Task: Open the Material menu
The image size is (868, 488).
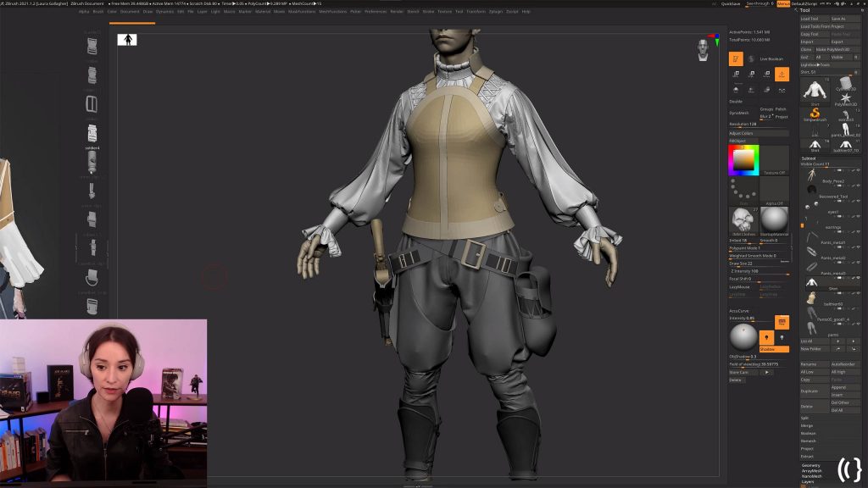Action: pos(263,11)
